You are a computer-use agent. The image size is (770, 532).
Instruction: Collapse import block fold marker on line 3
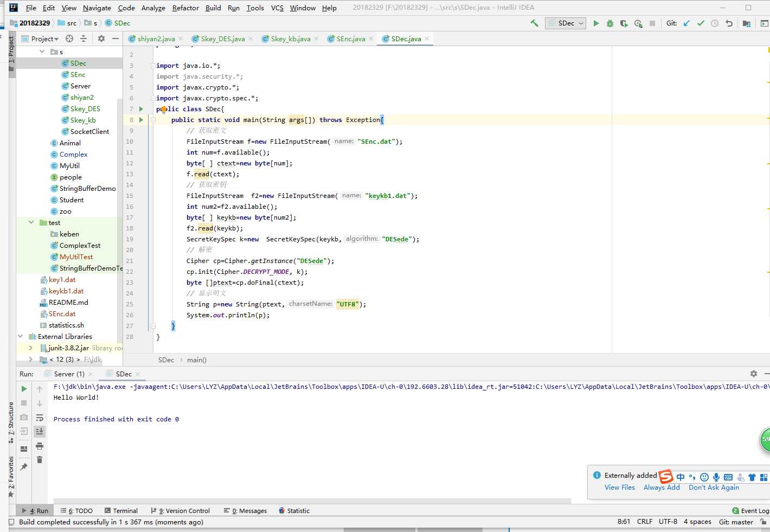[x=153, y=66]
